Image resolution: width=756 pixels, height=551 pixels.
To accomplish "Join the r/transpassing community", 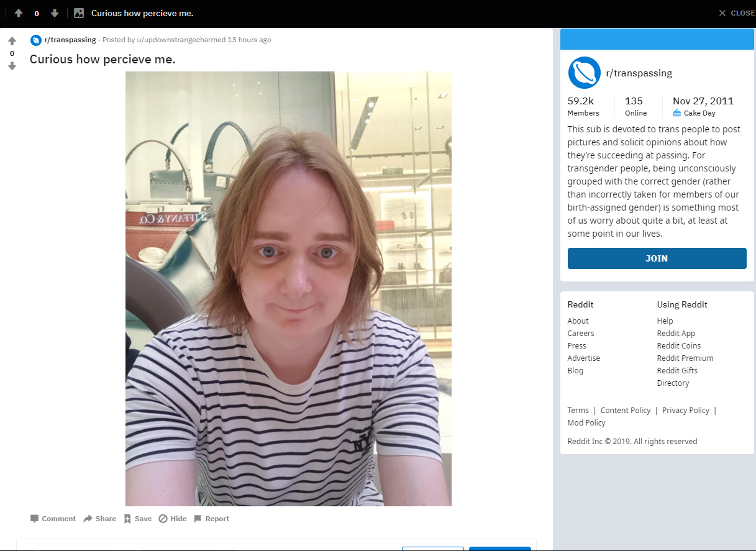I will coord(657,258).
